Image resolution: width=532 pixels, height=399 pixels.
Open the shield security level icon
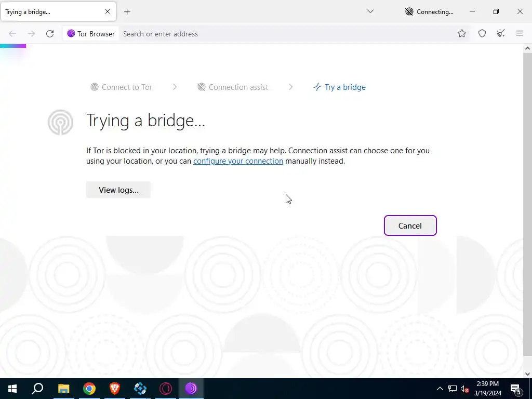tap(482, 33)
